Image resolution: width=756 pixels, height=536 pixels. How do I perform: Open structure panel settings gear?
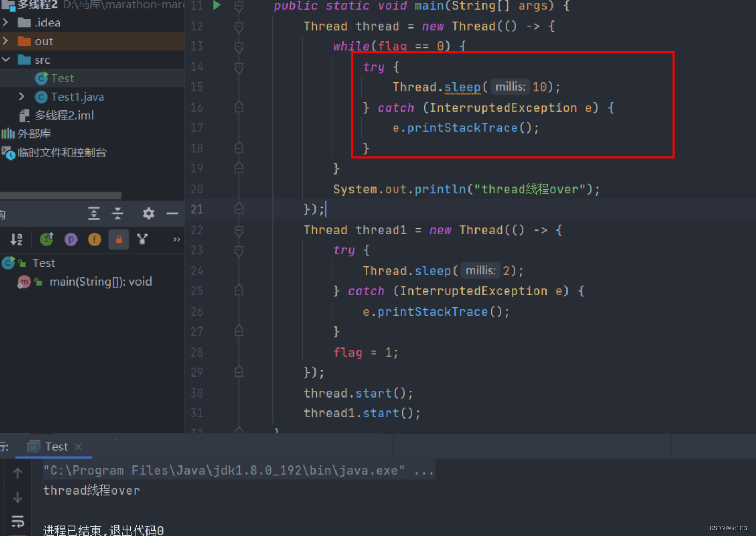[149, 214]
